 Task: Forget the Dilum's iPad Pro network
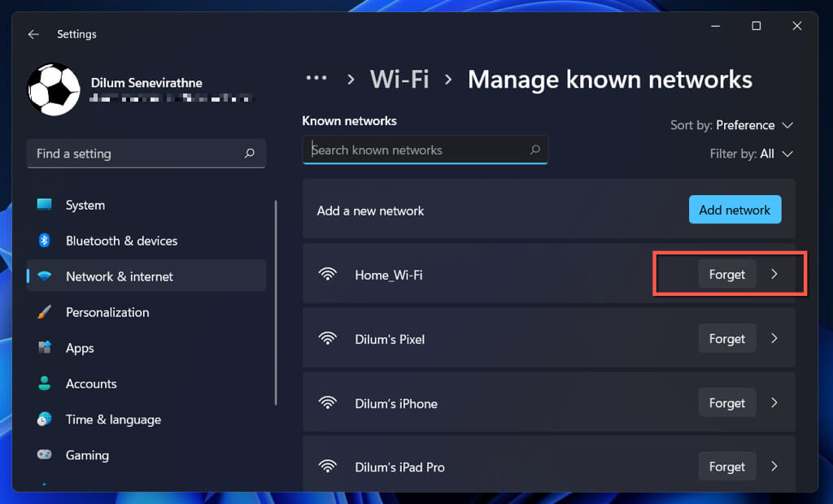(726, 467)
